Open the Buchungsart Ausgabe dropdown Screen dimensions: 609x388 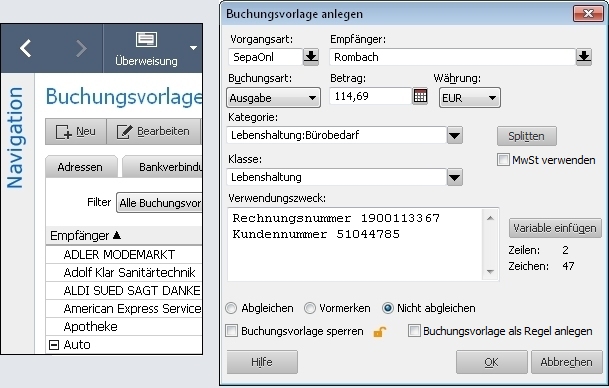pos(273,97)
